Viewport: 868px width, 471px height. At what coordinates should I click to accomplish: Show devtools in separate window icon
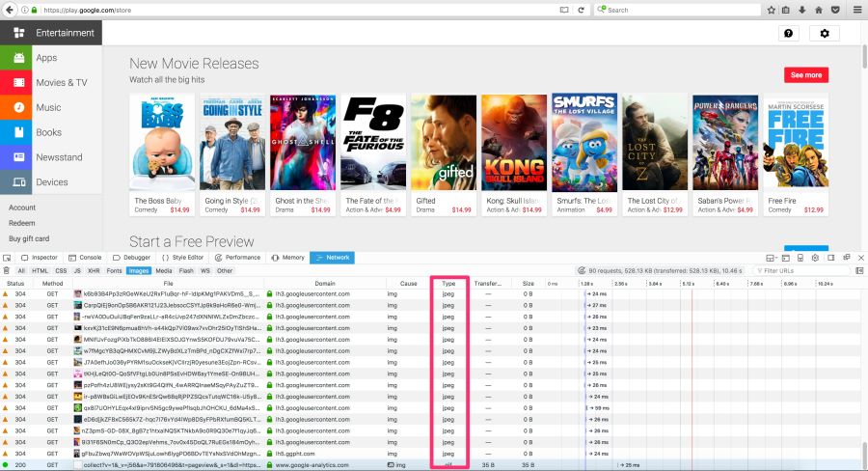[x=847, y=258]
